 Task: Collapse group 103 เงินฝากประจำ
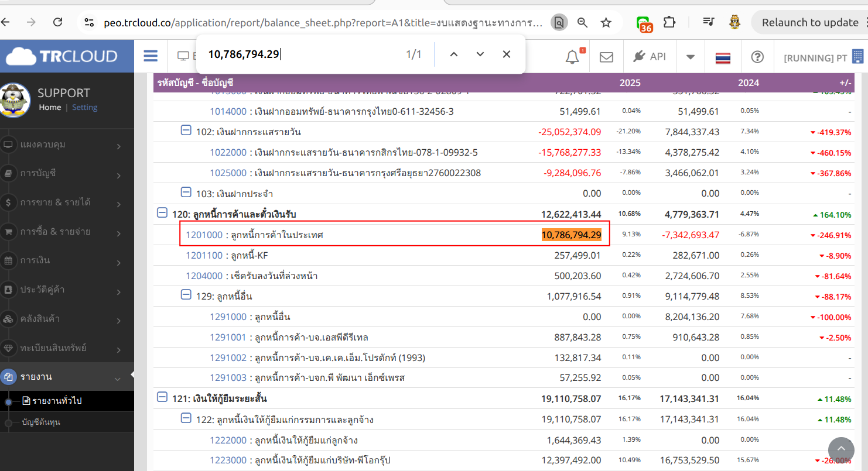[186, 192]
